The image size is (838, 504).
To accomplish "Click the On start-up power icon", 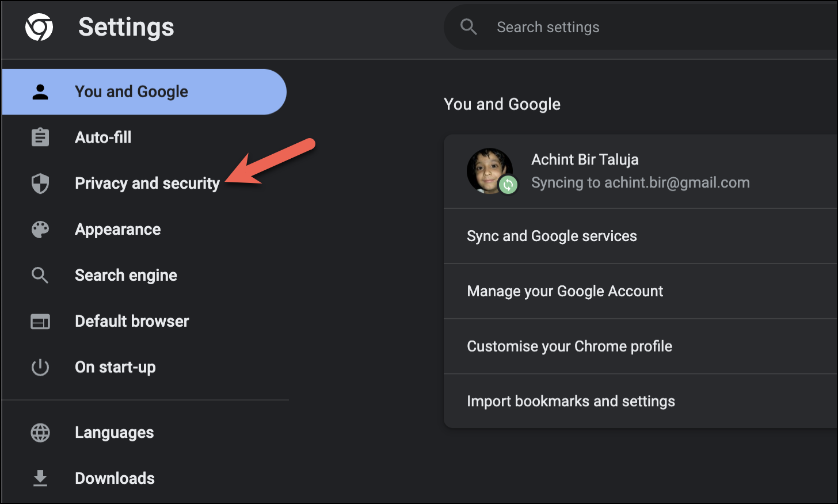I will point(40,367).
